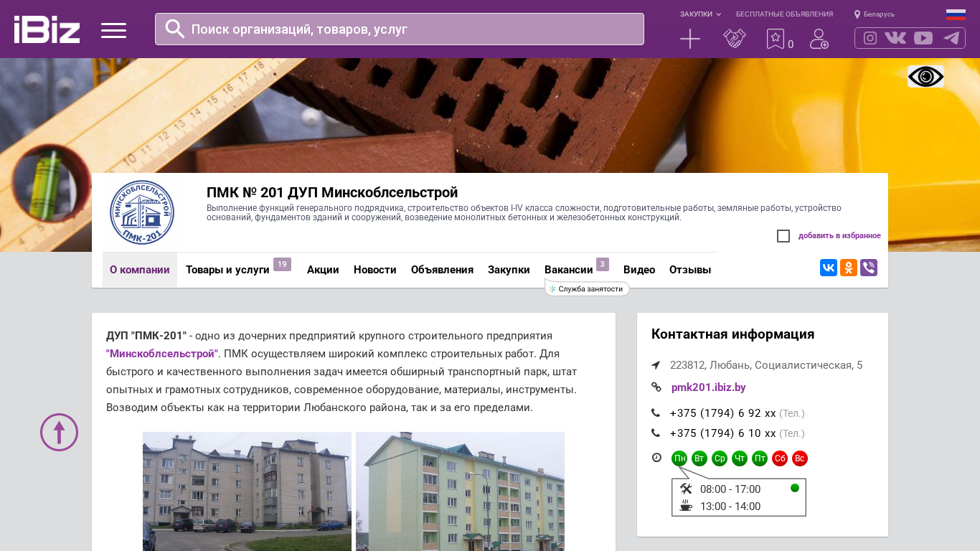
Task: Open the hamburger menu
Action: (113, 30)
